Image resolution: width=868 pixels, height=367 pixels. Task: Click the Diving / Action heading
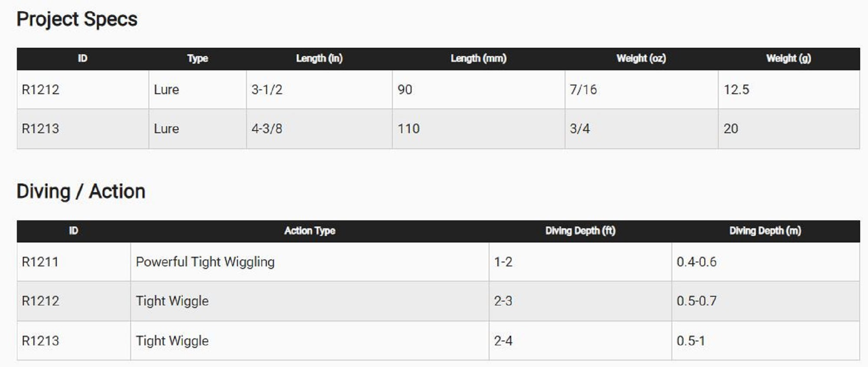81,192
